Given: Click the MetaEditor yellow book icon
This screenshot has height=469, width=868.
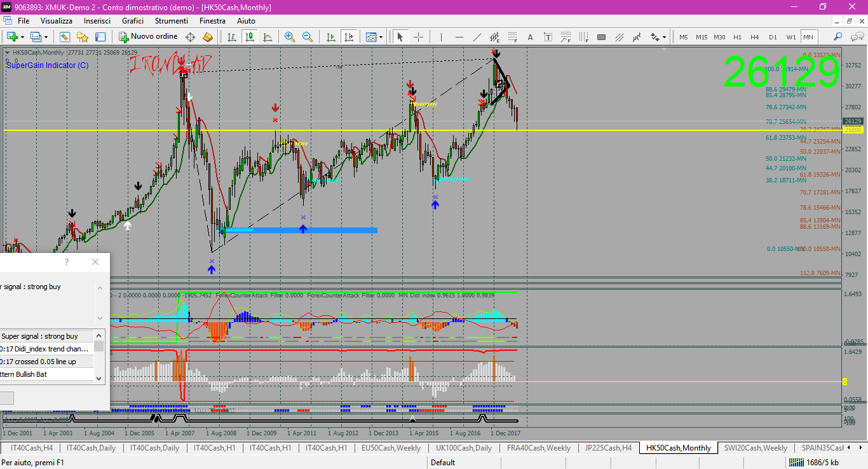Looking at the screenshot, I should tap(207, 37).
